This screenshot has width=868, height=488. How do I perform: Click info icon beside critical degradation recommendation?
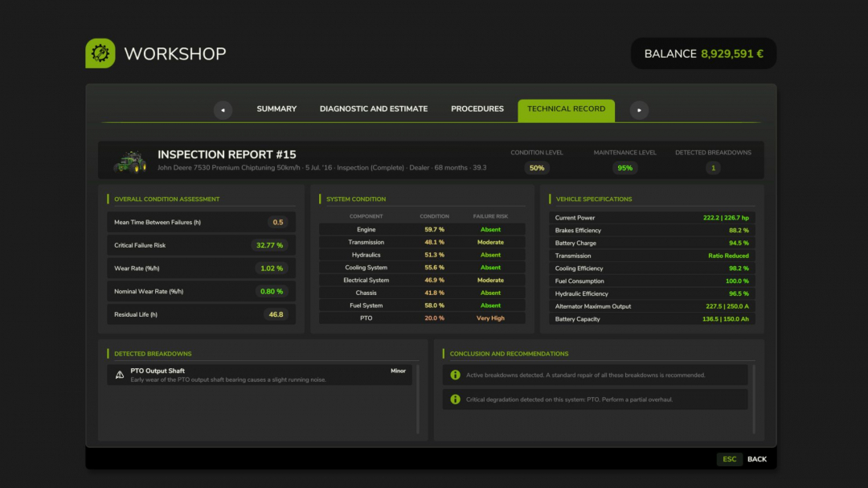(x=455, y=400)
